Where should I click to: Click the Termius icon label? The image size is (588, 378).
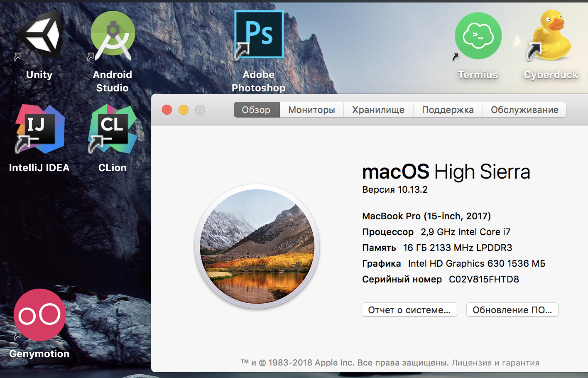(x=478, y=75)
